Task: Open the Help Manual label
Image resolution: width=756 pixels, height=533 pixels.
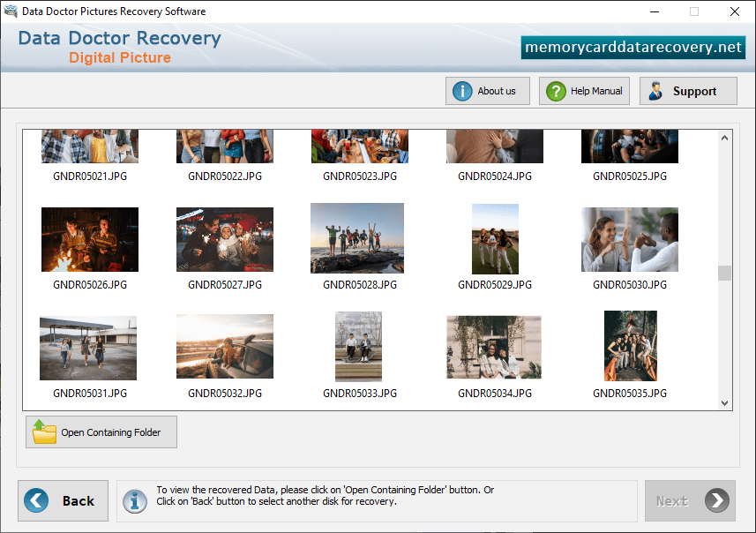Action: pos(596,91)
